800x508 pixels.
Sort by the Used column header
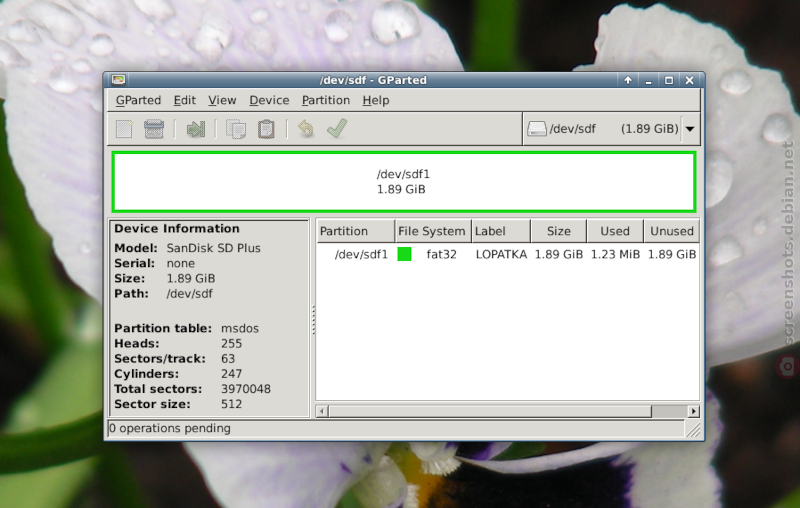pos(615,231)
